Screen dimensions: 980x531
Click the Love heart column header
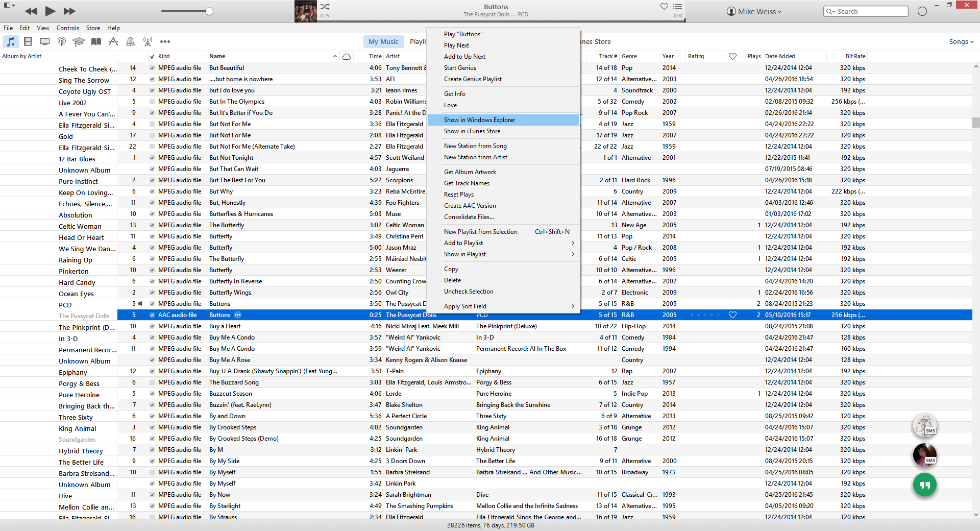pos(732,56)
